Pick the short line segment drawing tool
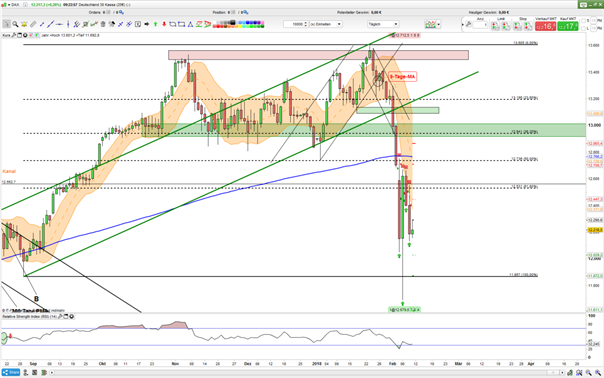 coord(42,24)
